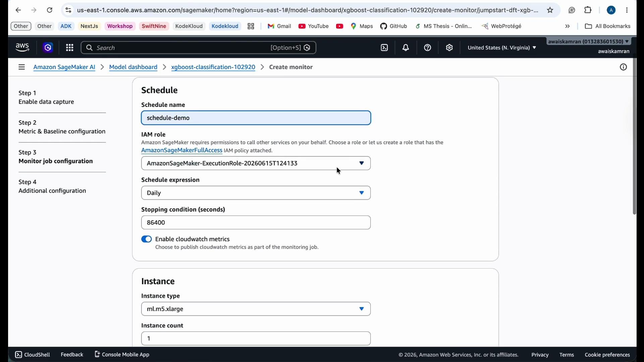Click the browser address bar URL
Viewport: 644px width, 362px height.
pos(308,10)
